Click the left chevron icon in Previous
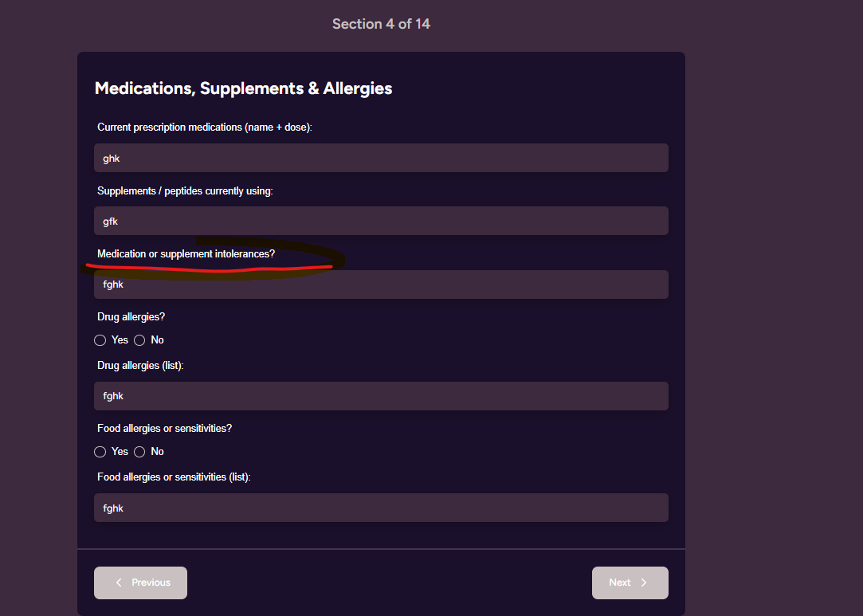This screenshot has height=616, width=863. [119, 583]
